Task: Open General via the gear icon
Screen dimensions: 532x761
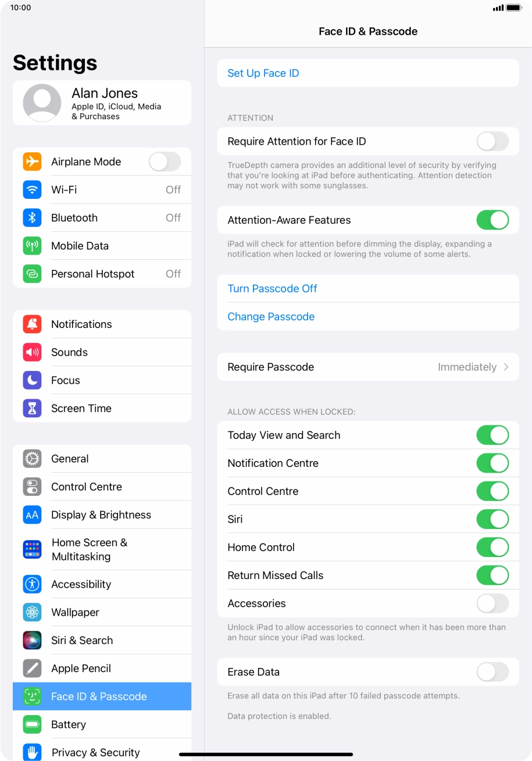Action: tap(32, 459)
